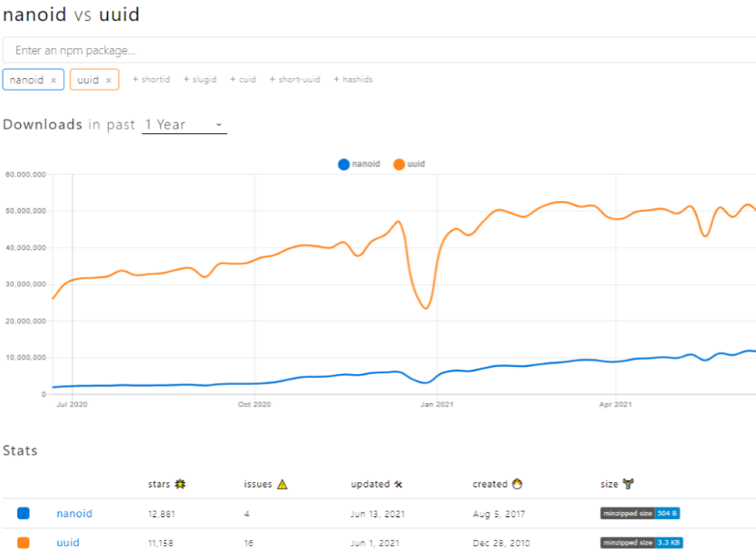Click the size weightlifter icon
Screen dimensions: 756x549
click(628, 484)
